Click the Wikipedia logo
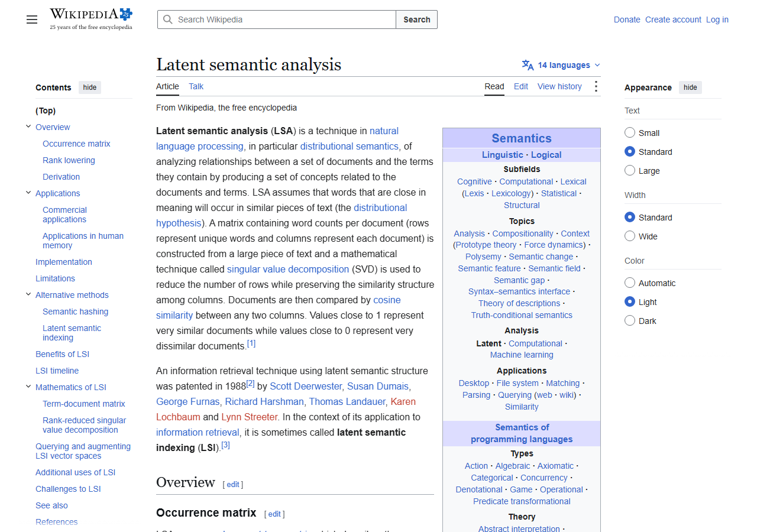This screenshot has height=532, width=757. coord(91,19)
